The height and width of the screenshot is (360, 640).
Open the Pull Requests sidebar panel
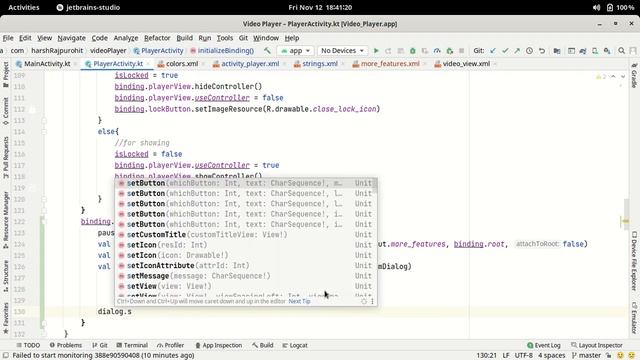click(x=6, y=157)
